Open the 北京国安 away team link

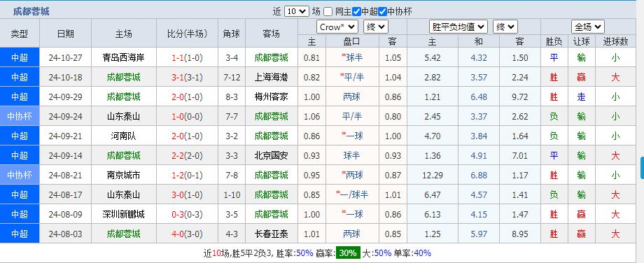pos(271,156)
